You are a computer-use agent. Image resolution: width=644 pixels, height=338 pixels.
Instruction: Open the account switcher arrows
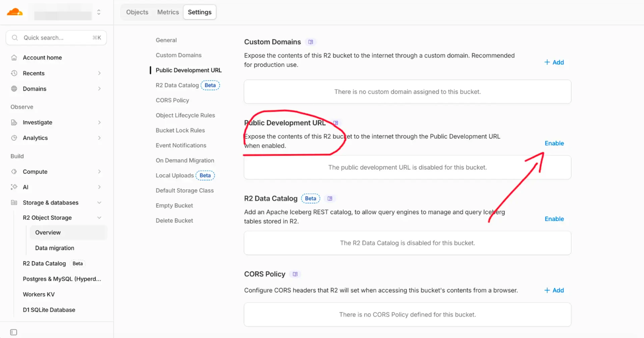pyautogui.click(x=99, y=12)
